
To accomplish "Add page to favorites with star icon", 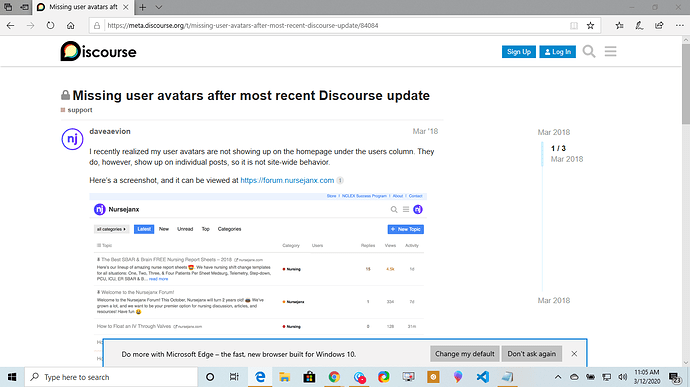I will pos(591,26).
